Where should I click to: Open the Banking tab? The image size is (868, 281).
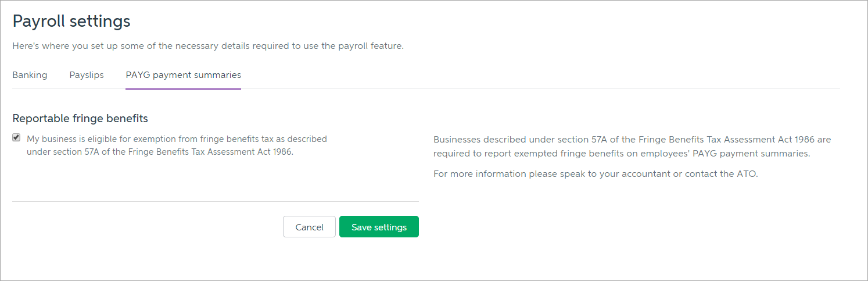(x=30, y=75)
